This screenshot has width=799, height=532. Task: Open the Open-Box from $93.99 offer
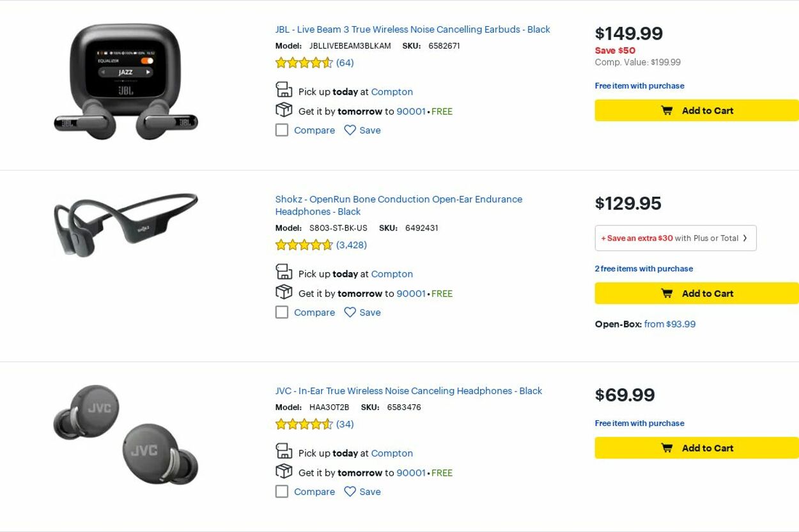click(669, 324)
